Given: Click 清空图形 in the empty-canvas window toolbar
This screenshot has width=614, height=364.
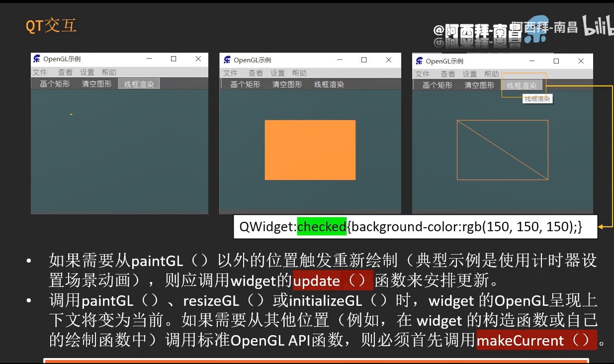Looking at the screenshot, I should (97, 84).
